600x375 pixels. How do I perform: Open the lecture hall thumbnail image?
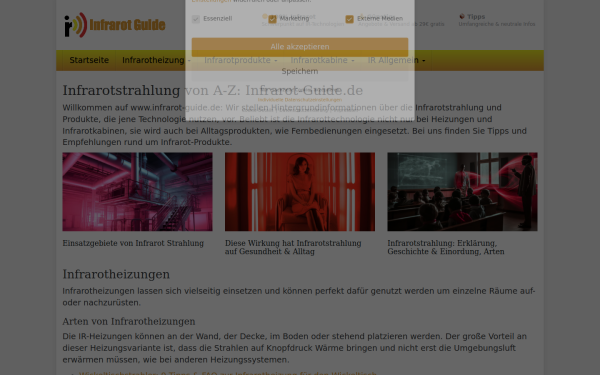tap(462, 192)
